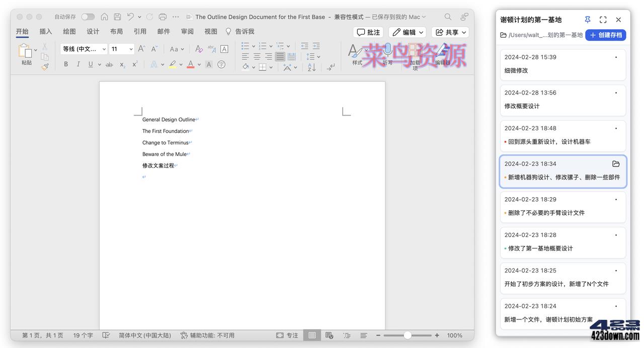Screen dimensions: 644x348
Task: Click the zoom slider in status bar
Action: click(407, 335)
